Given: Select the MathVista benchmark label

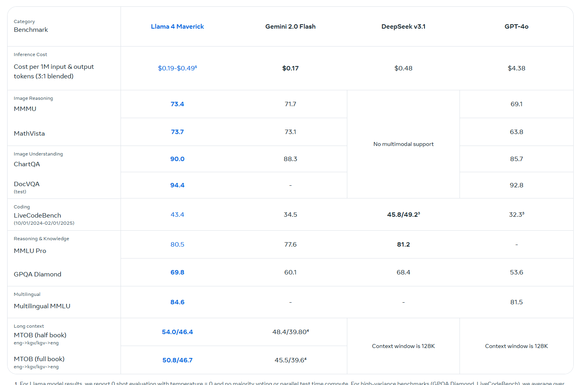Looking at the screenshot, I should [29, 134].
